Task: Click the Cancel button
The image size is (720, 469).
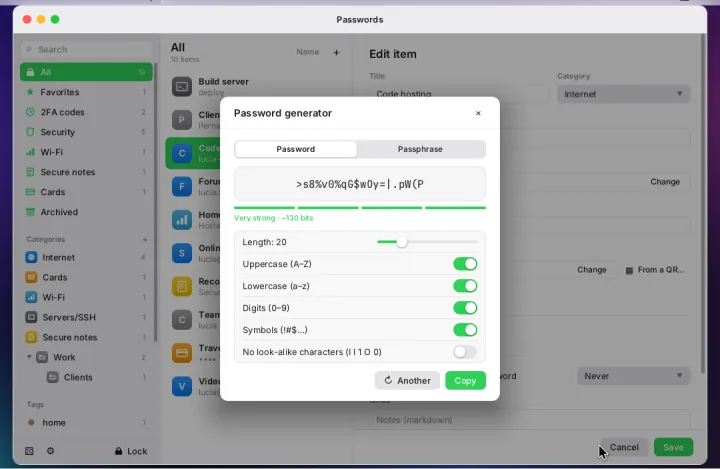Action: (x=624, y=447)
